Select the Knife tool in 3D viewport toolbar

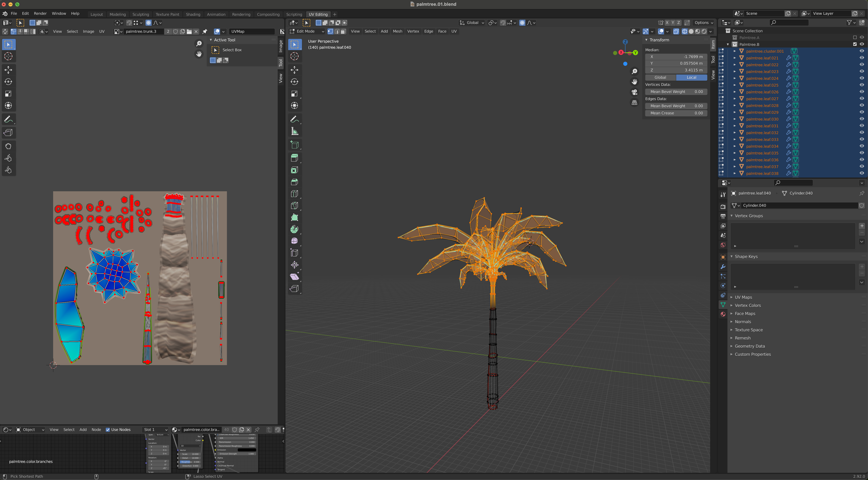point(294,206)
